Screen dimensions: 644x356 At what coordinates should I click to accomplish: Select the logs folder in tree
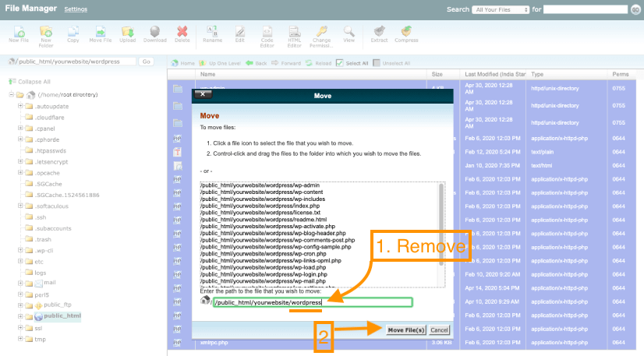click(41, 273)
